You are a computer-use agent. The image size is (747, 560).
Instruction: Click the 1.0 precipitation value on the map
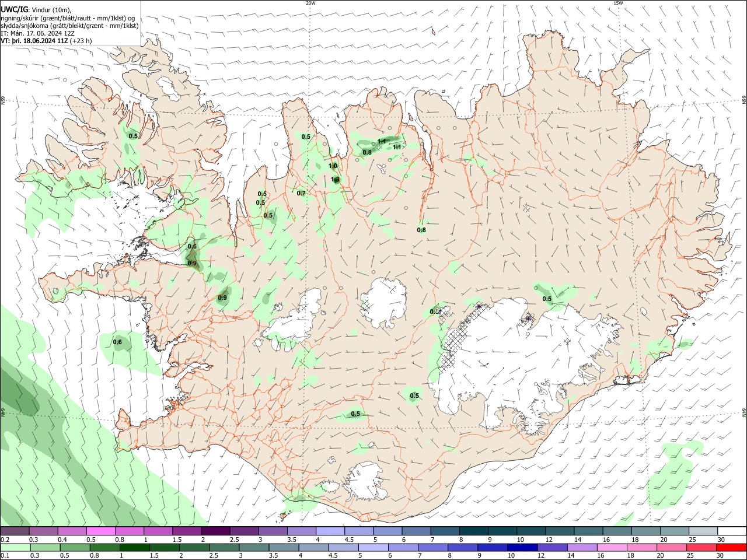333,166
